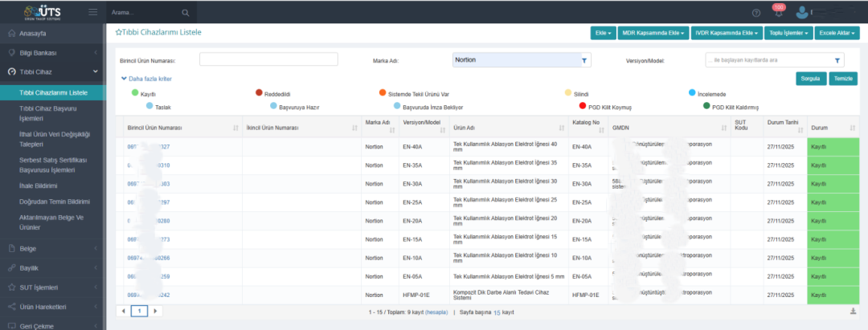868x330 pixels.
Task: Click the EN-15A Katalog No cell
Action: coord(588,239)
